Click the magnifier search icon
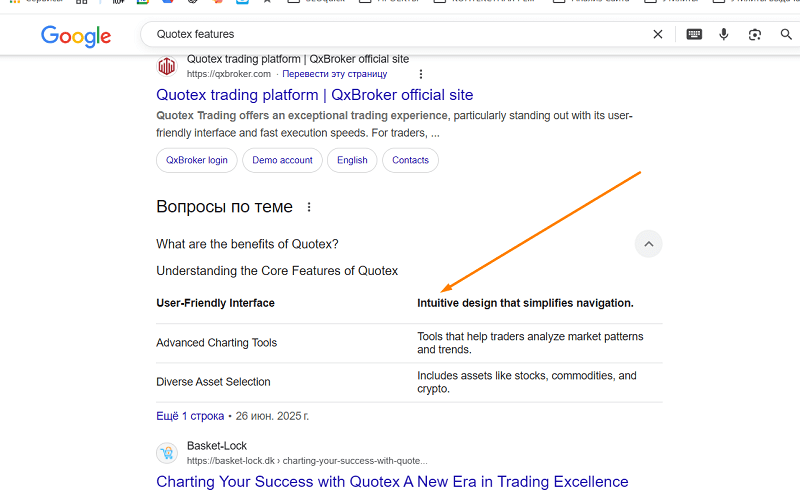The width and height of the screenshot is (800, 498). [x=786, y=34]
